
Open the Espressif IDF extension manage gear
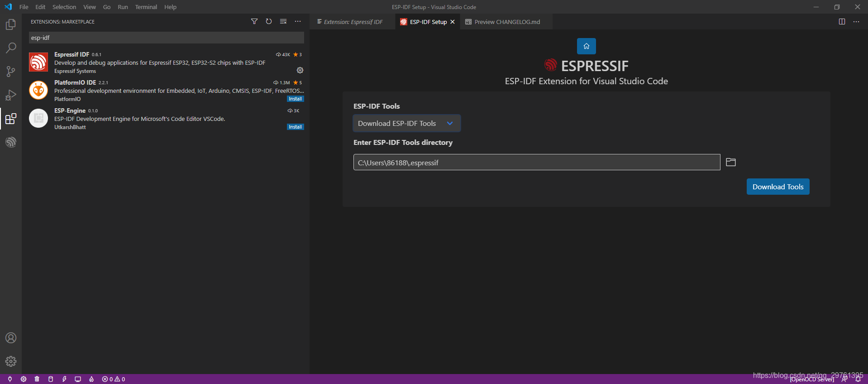tap(300, 70)
